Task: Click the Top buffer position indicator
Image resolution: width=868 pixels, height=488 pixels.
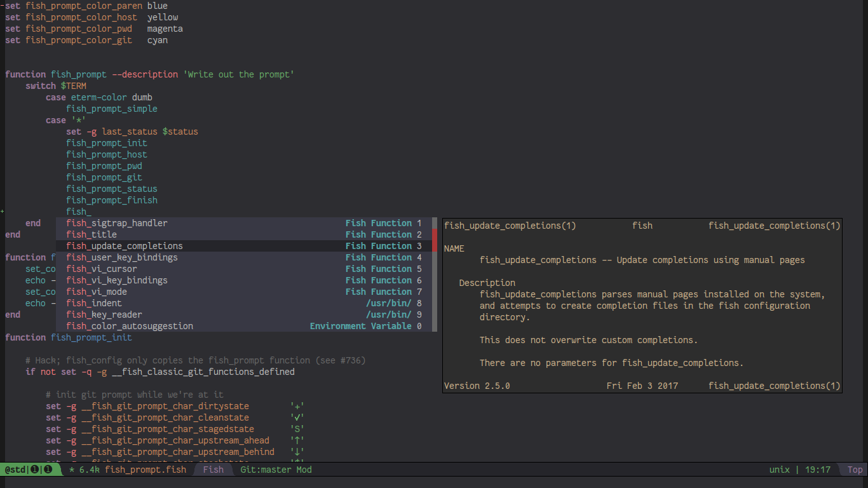Action: 855,470
